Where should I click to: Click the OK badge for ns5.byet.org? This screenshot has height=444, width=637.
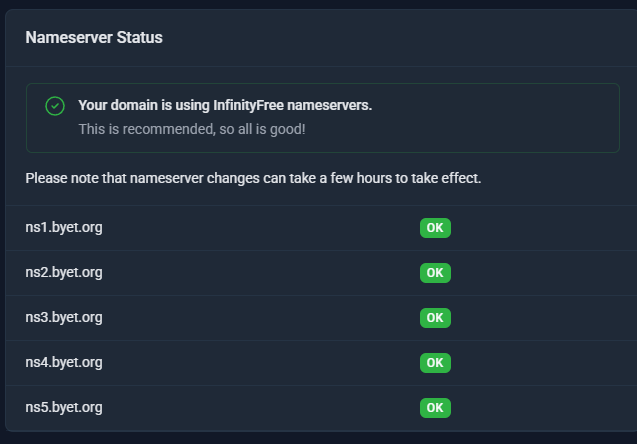click(435, 408)
